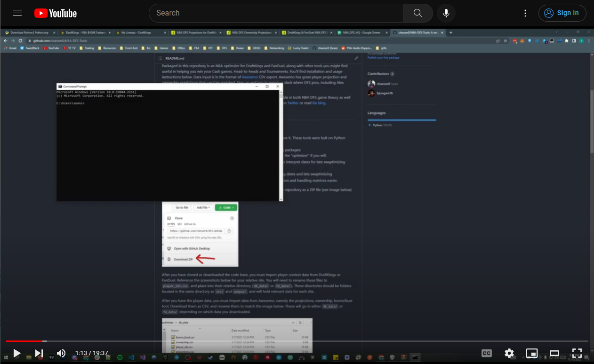
Task: Go to the YouTube homepage via the logo
Action: pos(55,13)
